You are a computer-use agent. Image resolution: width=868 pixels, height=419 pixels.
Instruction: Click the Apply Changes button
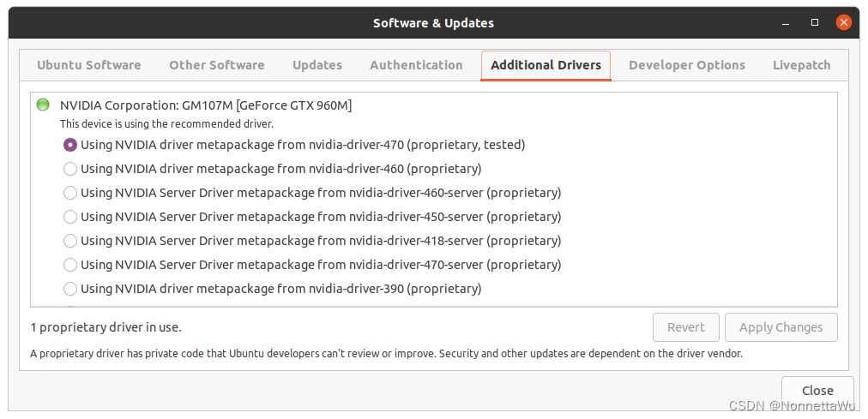click(781, 327)
